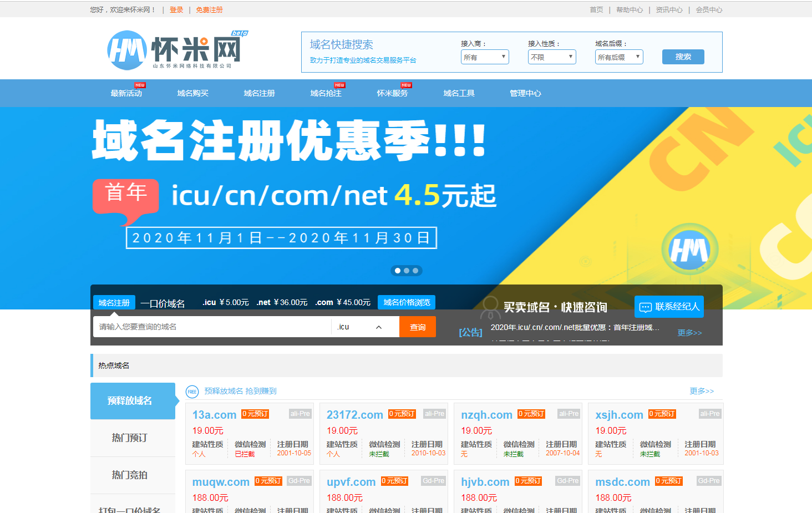Screen dimensions: 812x513
Task: Select the first banner carousel dot
Action: tap(398, 271)
